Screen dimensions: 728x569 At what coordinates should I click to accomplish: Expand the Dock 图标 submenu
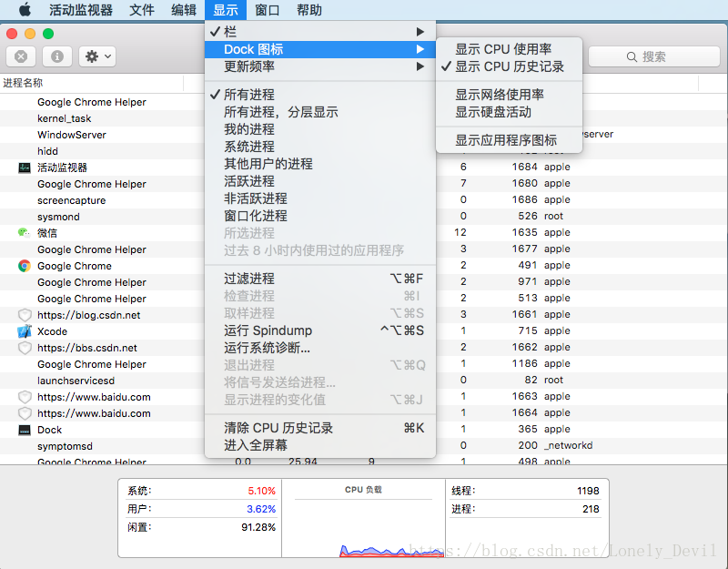(x=320, y=49)
